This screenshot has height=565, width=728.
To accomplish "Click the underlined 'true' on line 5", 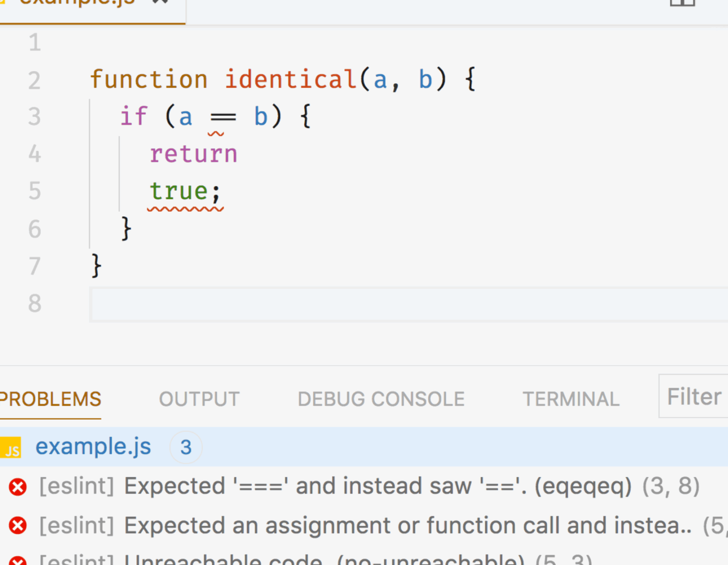I will point(179,191).
